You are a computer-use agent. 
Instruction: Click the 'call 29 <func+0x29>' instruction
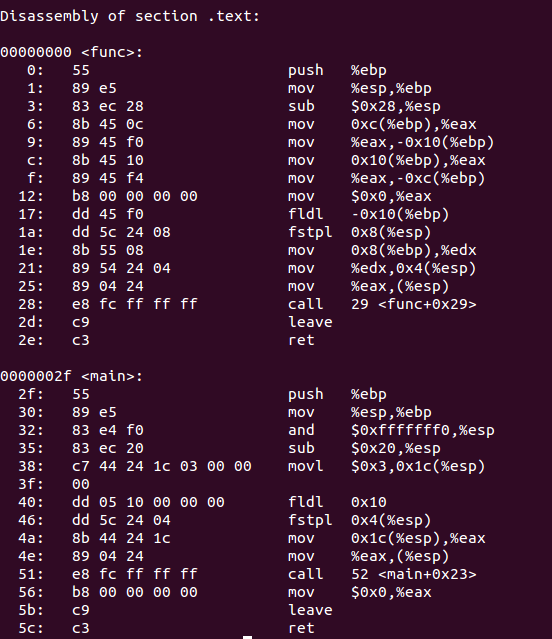[x=382, y=304]
